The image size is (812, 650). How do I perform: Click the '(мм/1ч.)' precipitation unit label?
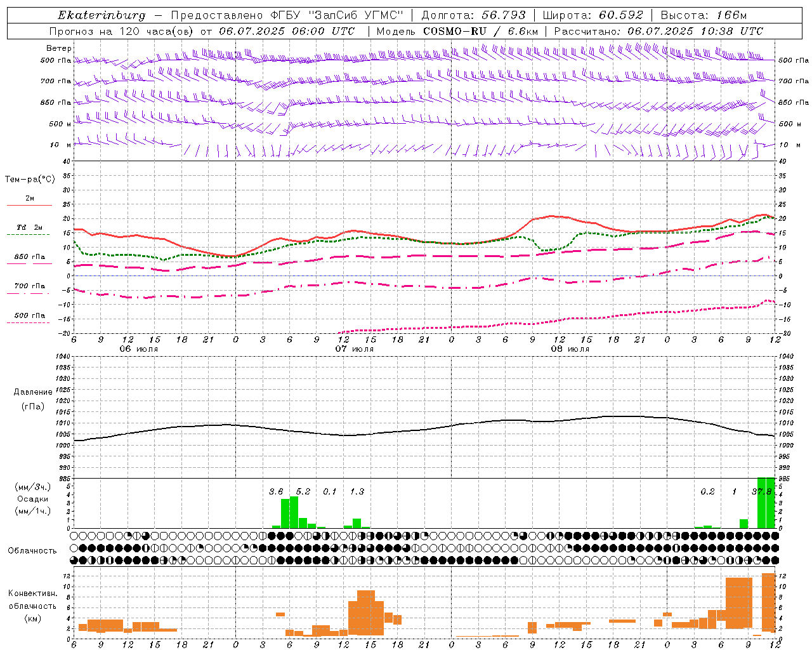point(33,511)
